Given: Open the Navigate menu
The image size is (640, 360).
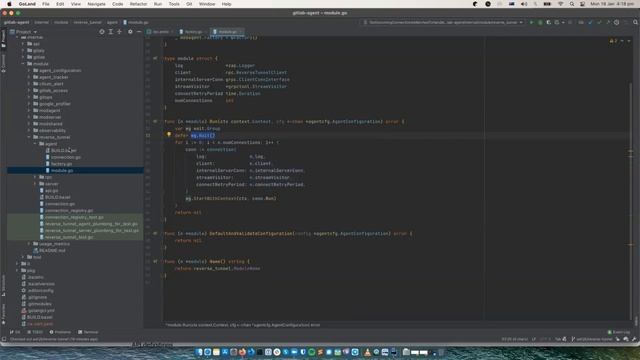Looking at the screenshot, I should pyautogui.click(x=96, y=4).
